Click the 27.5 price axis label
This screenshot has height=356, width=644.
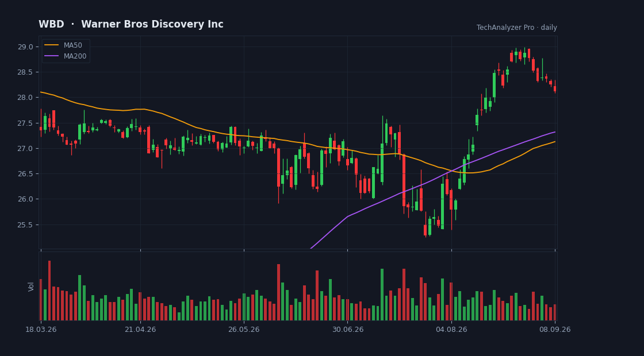25,123
